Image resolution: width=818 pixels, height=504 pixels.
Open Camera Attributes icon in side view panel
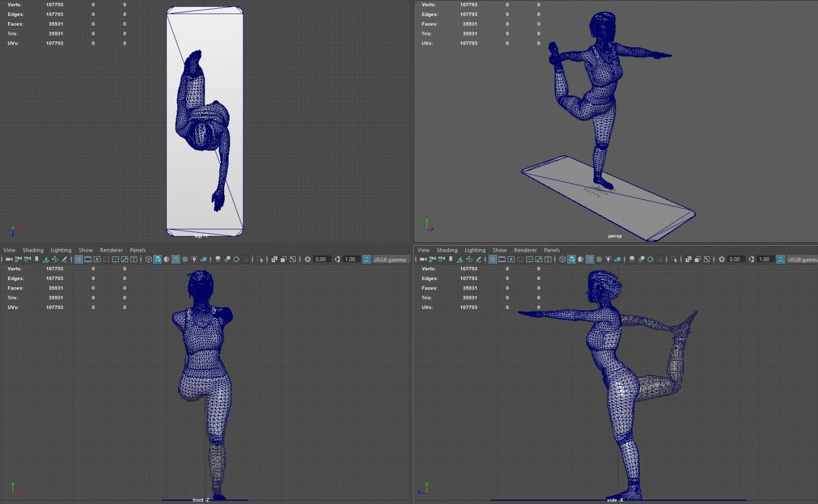point(441,259)
